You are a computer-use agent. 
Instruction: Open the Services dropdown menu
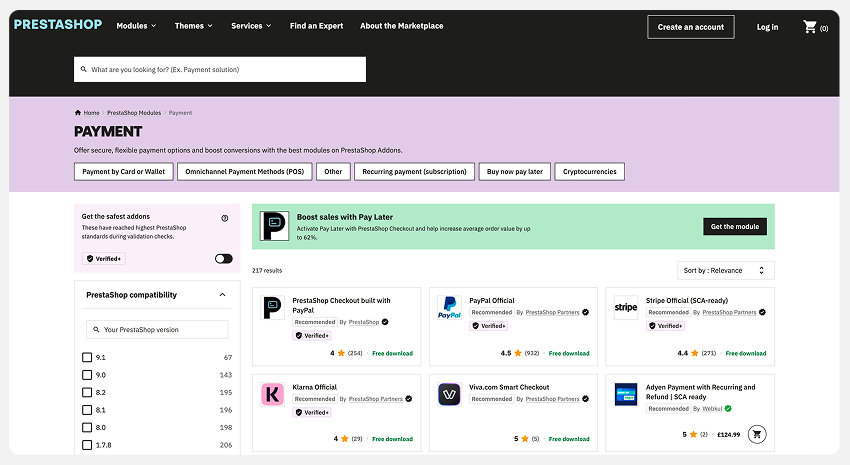click(x=251, y=25)
